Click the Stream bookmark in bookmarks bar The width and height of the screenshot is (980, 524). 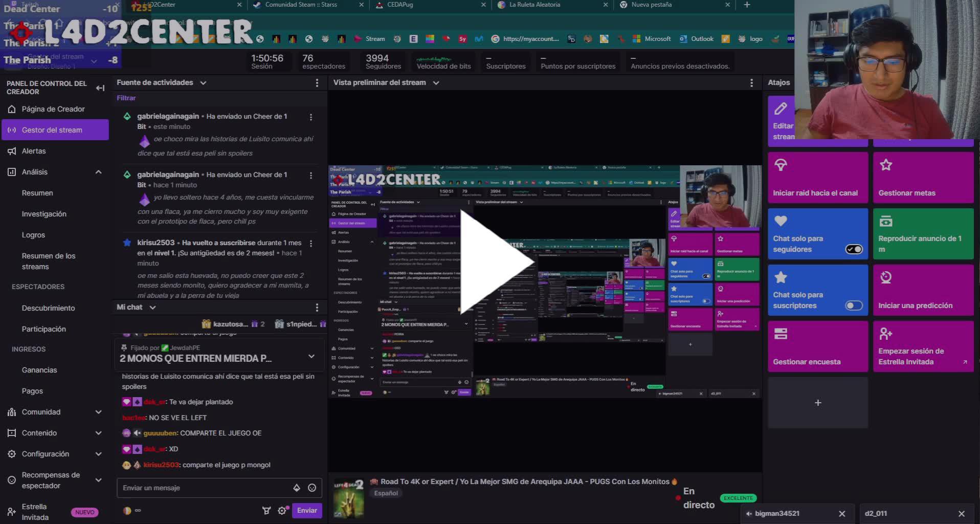[x=375, y=38]
